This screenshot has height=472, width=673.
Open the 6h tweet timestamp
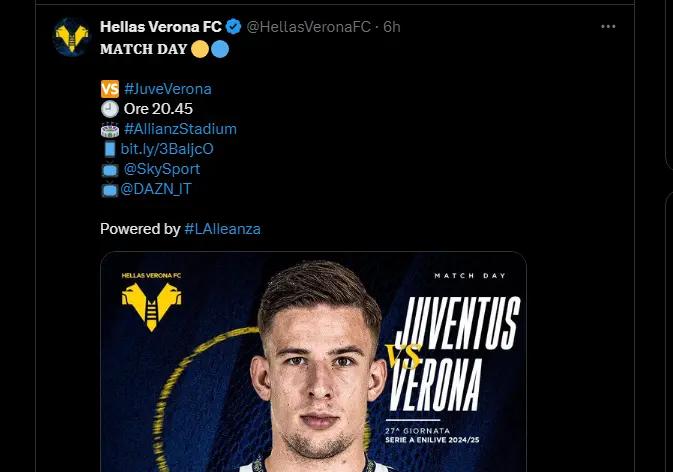coord(390,27)
